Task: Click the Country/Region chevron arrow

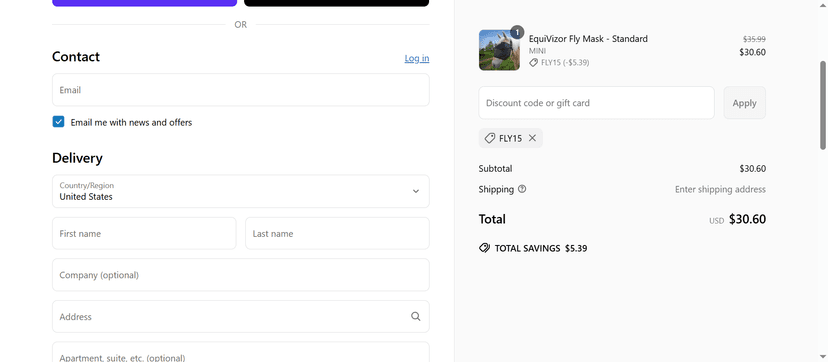Action: (416, 191)
